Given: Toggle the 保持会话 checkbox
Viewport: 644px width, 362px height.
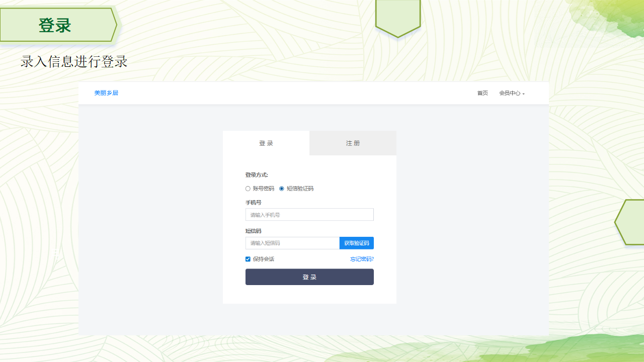Looking at the screenshot, I should coord(248,259).
